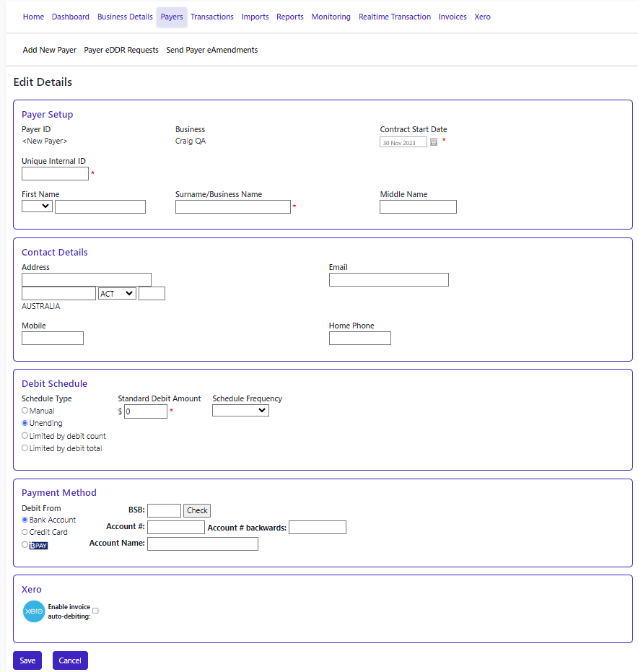Viewport: 638px width, 672px height.
Task: Click the Xero logo icon
Action: pos(33,611)
